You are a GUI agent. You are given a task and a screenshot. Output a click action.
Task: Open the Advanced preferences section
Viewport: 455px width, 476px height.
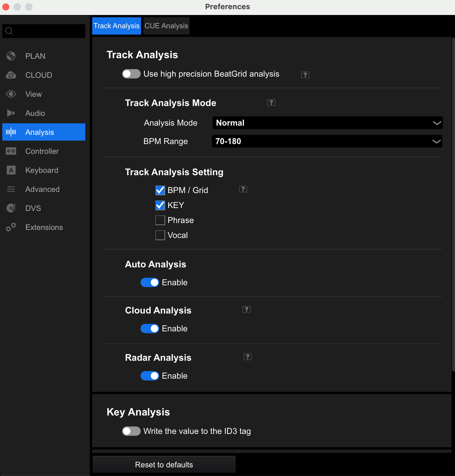pos(42,189)
